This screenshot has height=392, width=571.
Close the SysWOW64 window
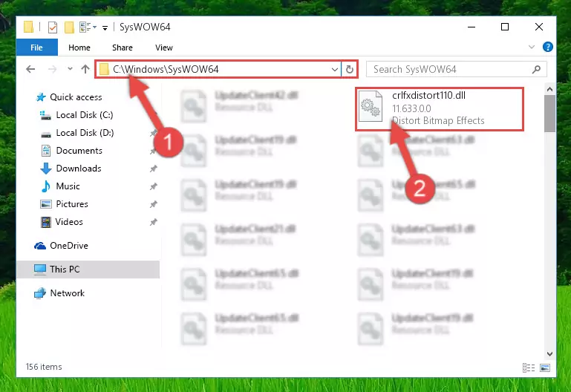click(x=539, y=27)
